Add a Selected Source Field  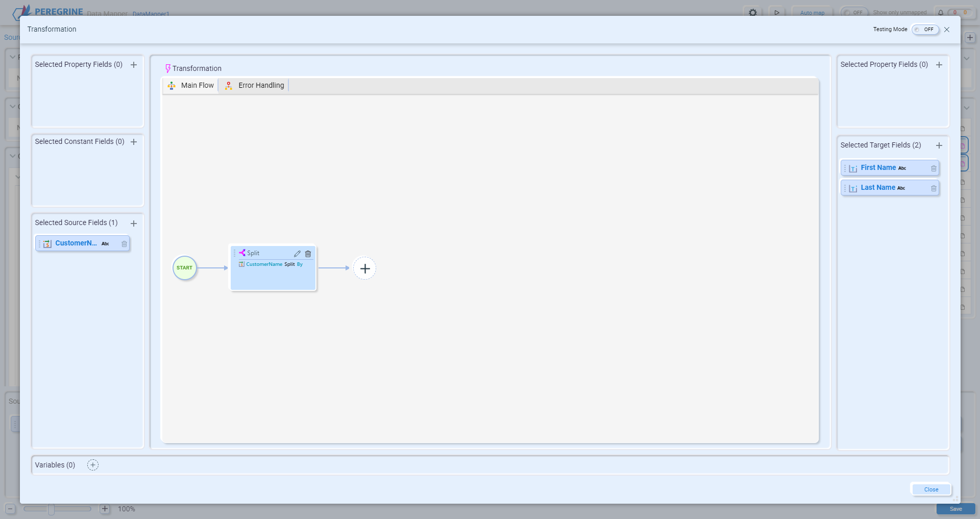134,224
